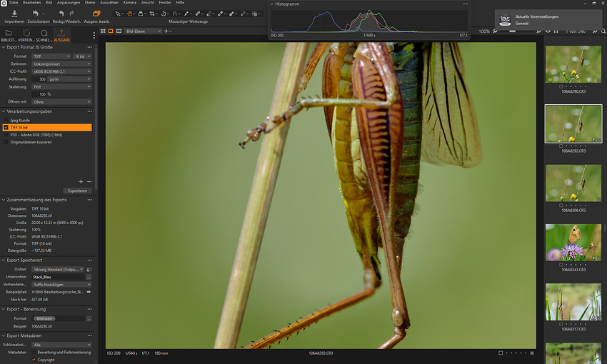Viewport: 607px width, 364px height.
Task: Open the 16 bit depth dropdown
Action: (x=82, y=56)
